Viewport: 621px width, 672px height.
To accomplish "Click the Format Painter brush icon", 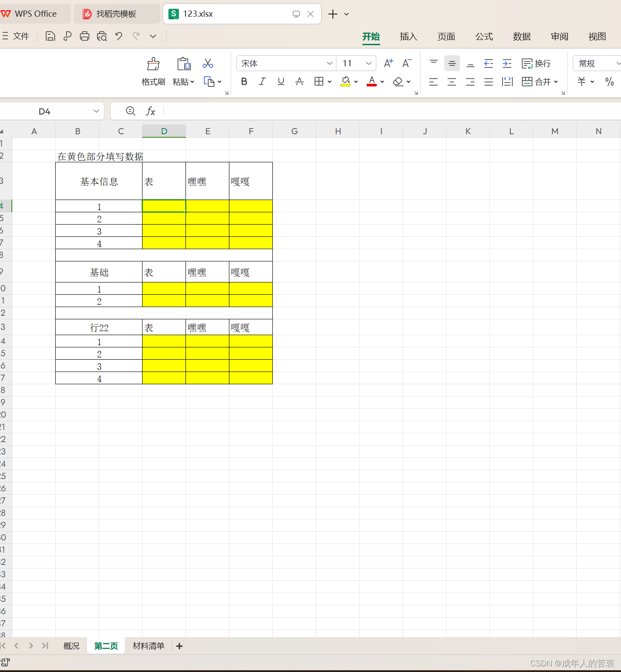I will point(153,64).
